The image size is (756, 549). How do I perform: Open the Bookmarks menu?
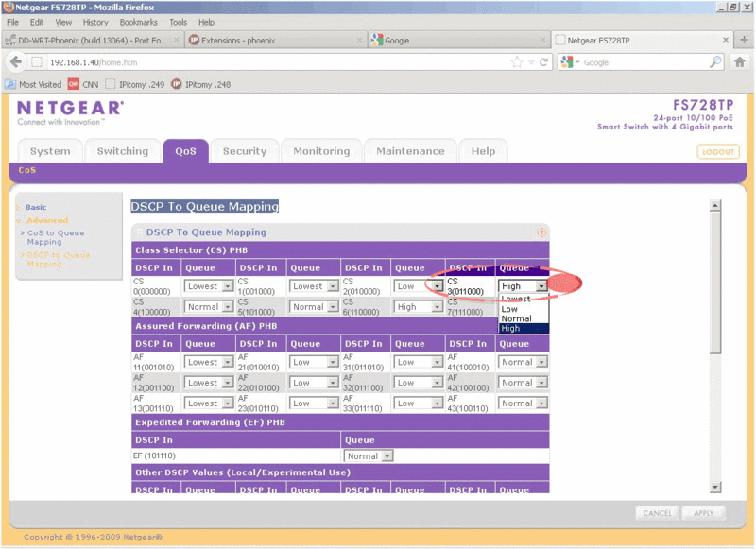point(138,22)
